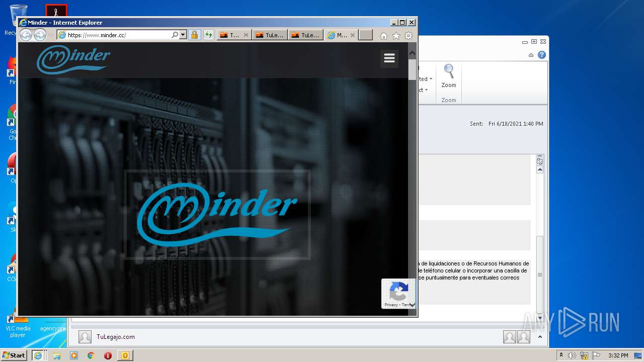Switch to the second TuLegajo tab
This screenshot has width=644, height=362.
[270, 35]
